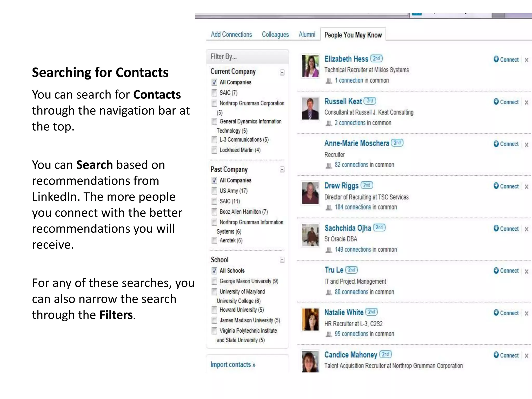This screenshot has width=532, height=399.
Task: Click the people icon beside 82 connections in common
Action: [x=329, y=165]
